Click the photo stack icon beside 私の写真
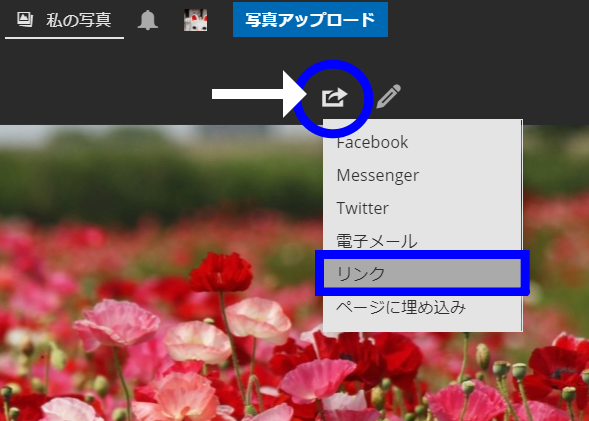Screen dimensions: 589x421 (x=25, y=20)
